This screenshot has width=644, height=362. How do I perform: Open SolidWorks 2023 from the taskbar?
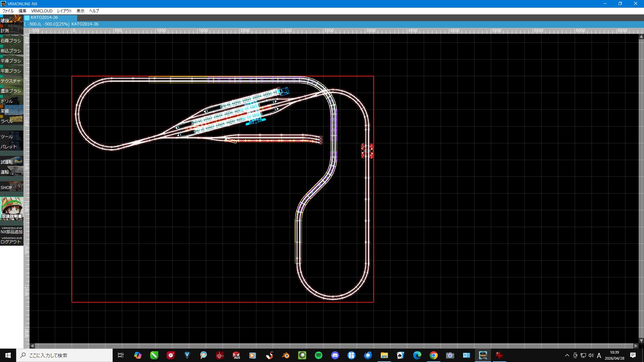click(x=236, y=355)
